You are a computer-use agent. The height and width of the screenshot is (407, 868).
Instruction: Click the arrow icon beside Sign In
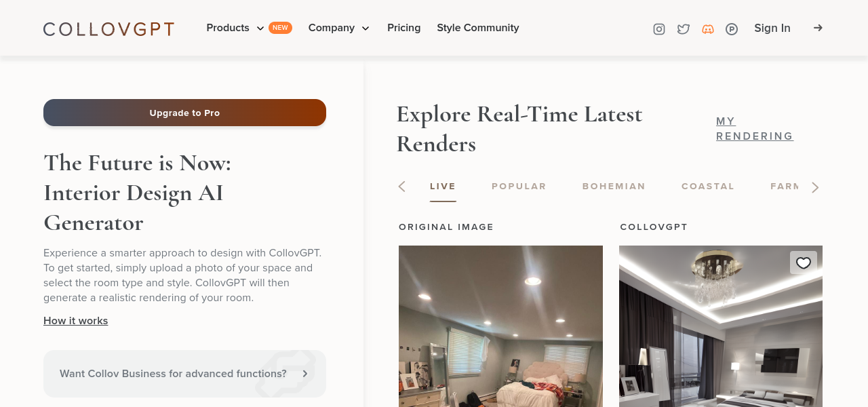tap(818, 28)
